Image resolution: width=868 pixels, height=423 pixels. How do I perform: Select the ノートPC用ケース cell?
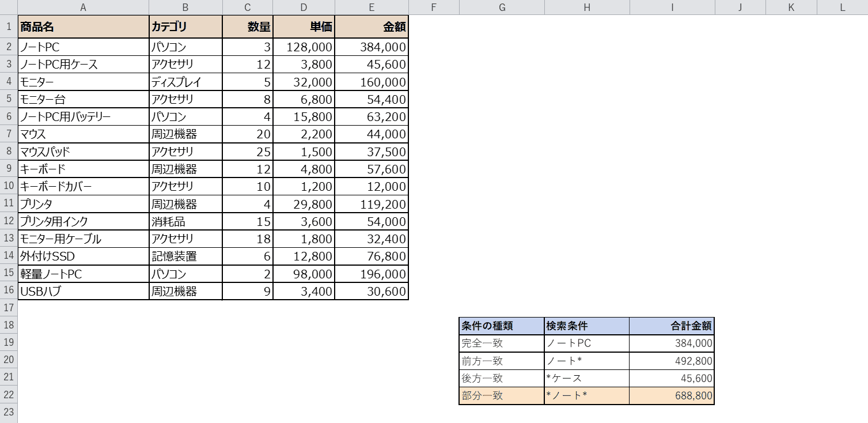(84, 65)
